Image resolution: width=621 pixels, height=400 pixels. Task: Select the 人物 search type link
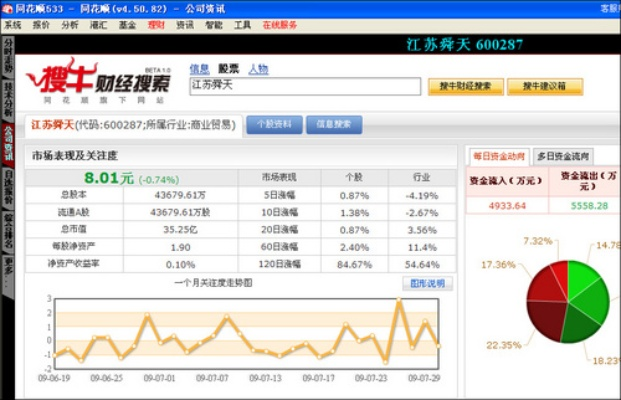pyautogui.click(x=258, y=69)
